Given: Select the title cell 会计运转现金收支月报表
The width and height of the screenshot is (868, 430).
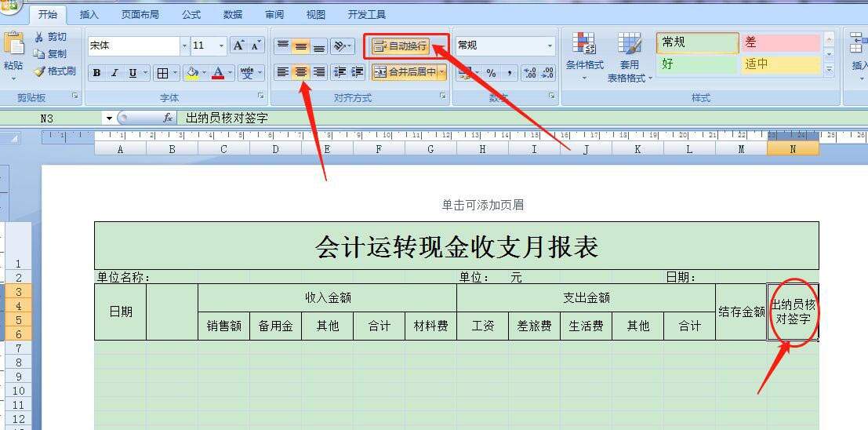Looking at the screenshot, I should pos(456,246).
